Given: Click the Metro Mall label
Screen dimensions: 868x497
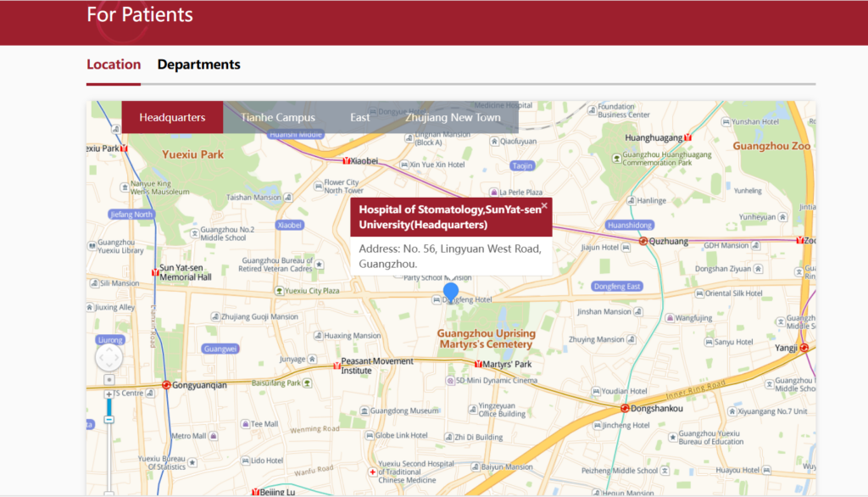Looking at the screenshot, I should pos(189,436).
